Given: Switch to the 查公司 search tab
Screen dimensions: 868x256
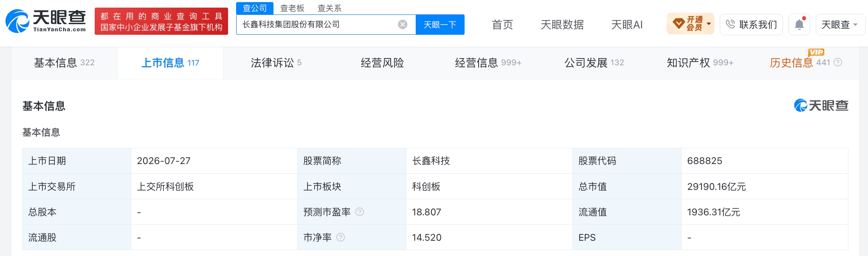Looking at the screenshot, I should 255,8.
